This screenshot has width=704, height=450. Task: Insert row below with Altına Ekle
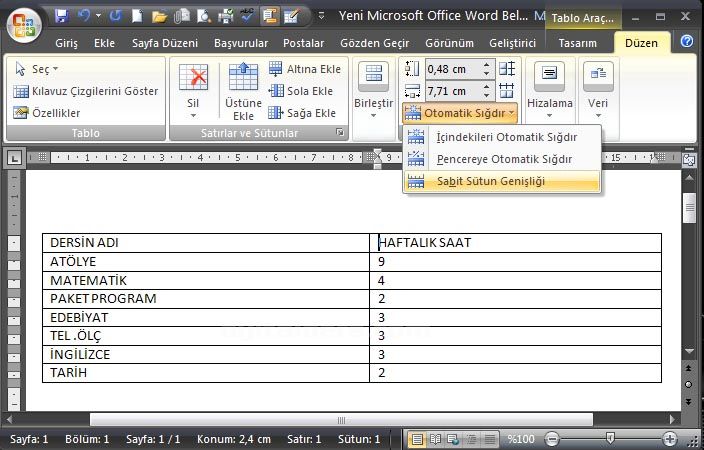click(305, 69)
